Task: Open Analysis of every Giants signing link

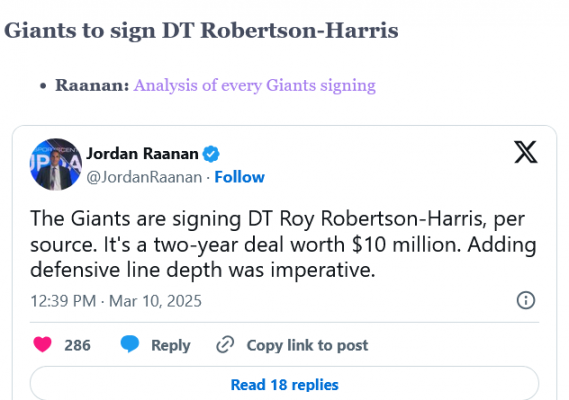Action: (x=254, y=86)
